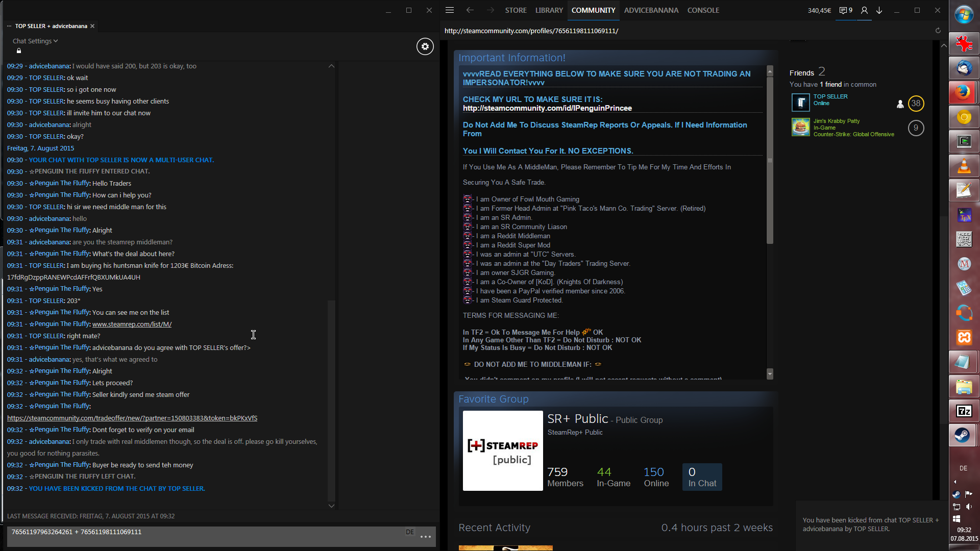Launch Firefox from the taskbar
The width and height of the screenshot is (980, 551).
[964, 92]
